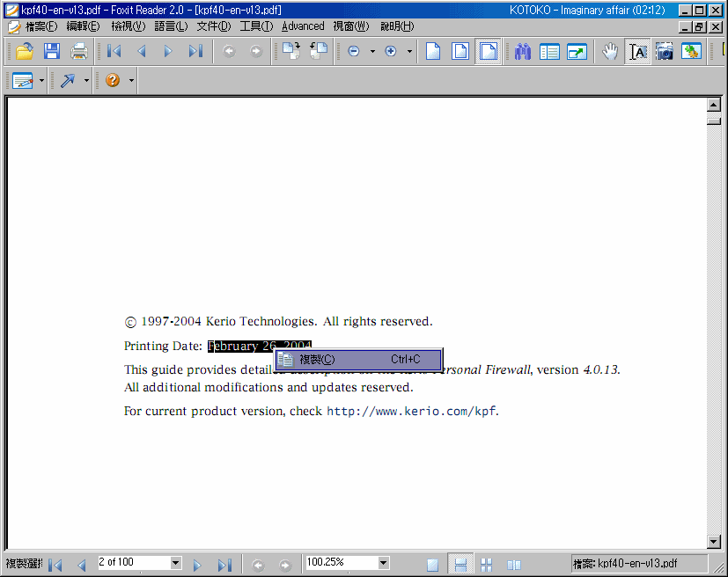Switch to the fit width page view
The image size is (728, 577).
pos(488,52)
